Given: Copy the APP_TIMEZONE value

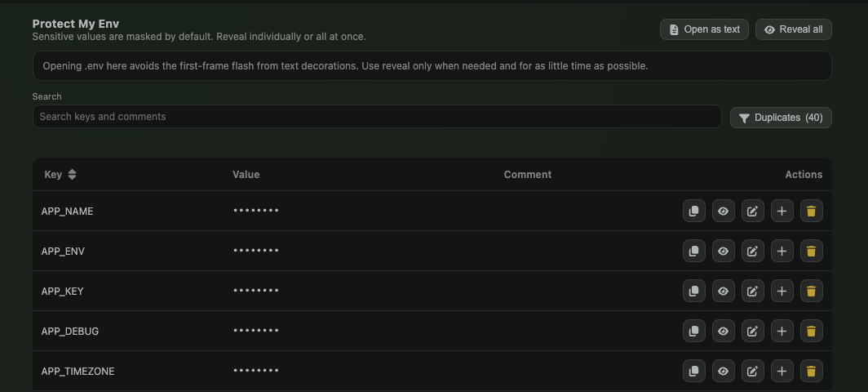Looking at the screenshot, I should [x=693, y=371].
